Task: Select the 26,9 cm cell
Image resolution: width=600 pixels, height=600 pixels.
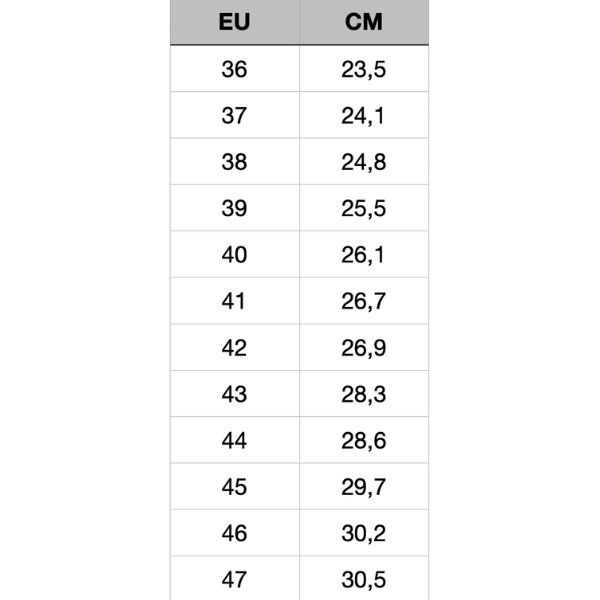Action: (364, 347)
